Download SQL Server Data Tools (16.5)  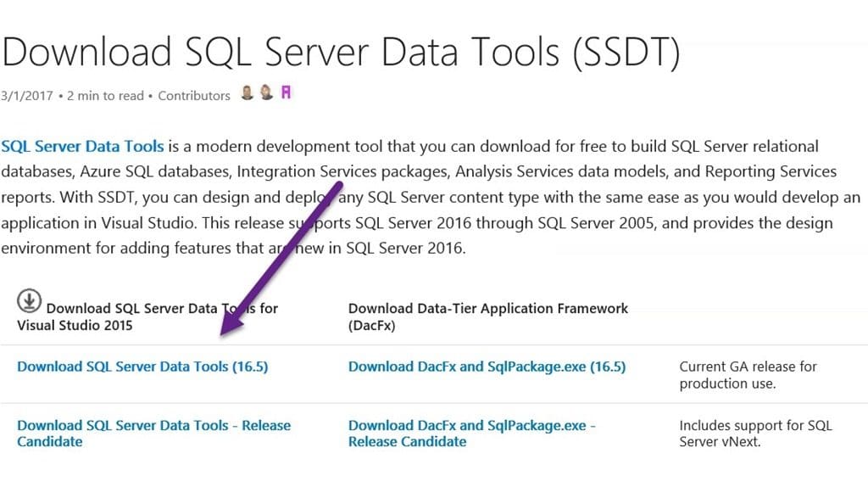[x=142, y=367]
